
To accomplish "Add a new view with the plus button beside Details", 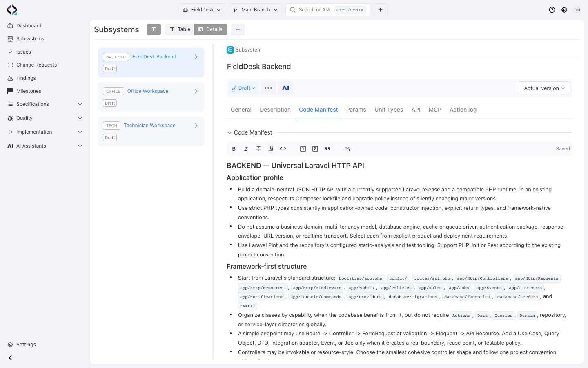I will click(238, 29).
